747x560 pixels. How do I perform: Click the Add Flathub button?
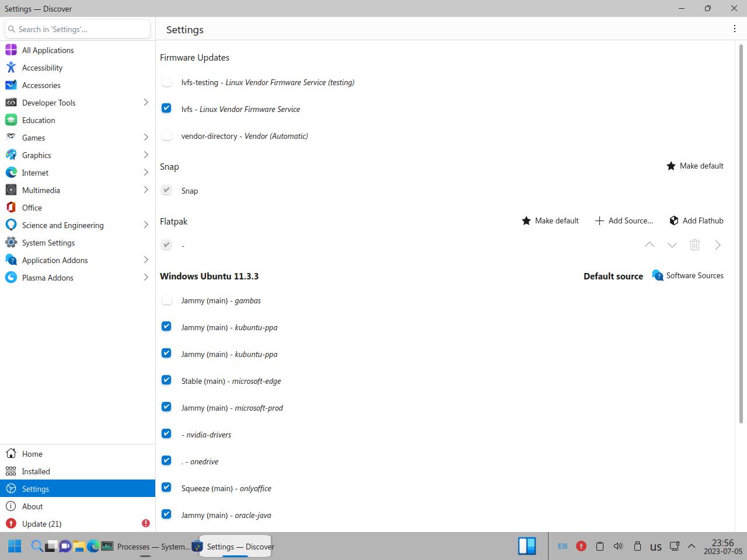pyautogui.click(x=696, y=220)
